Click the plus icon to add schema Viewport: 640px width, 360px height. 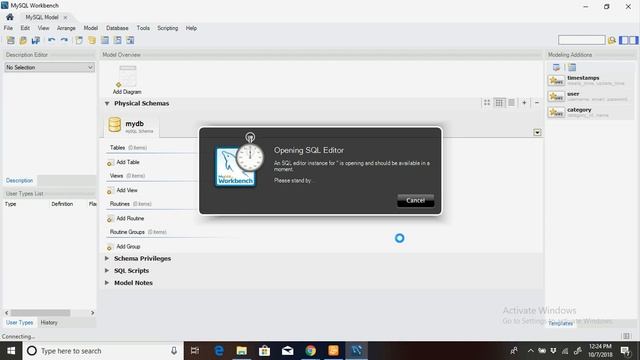pyautogui.click(x=524, y=103)
